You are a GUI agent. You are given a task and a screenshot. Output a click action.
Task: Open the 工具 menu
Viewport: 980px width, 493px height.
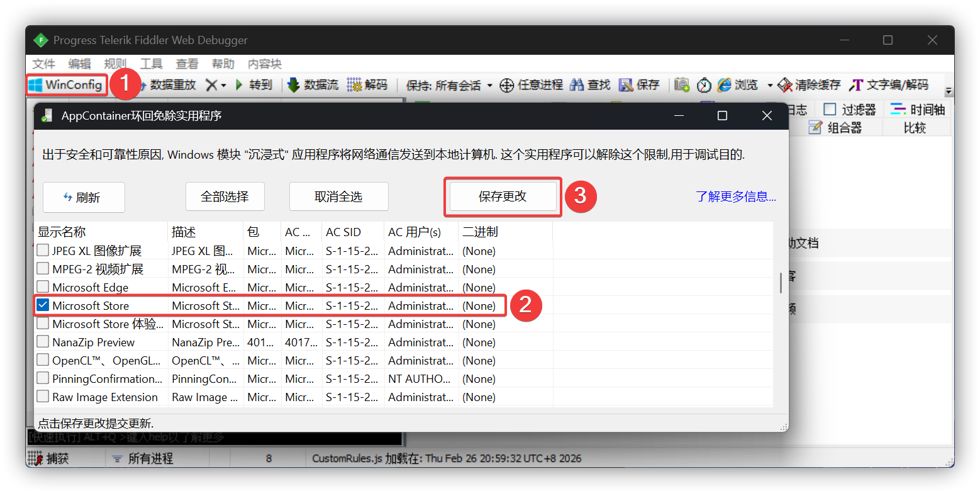pyautogui.click(x=152, y=64)
